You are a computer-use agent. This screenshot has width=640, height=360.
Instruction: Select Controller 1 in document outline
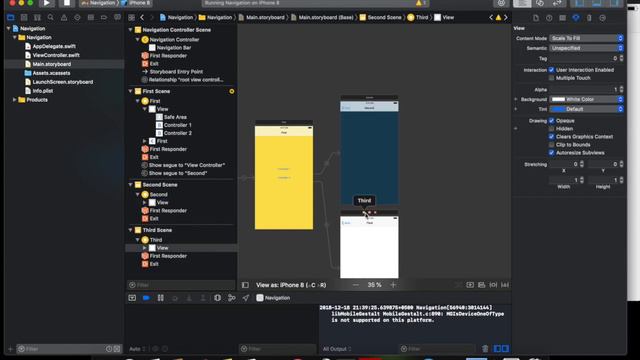click(x=178, y=125)
